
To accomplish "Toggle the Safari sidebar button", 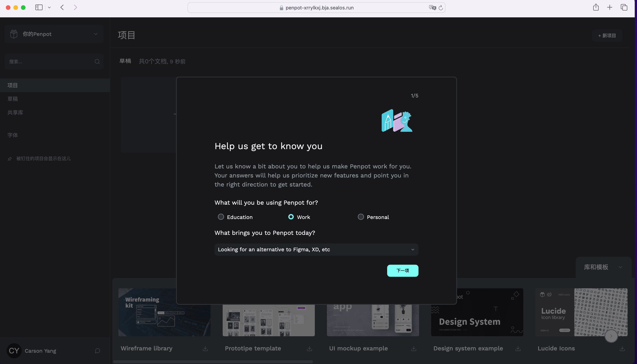I will (x=39, y=8).
